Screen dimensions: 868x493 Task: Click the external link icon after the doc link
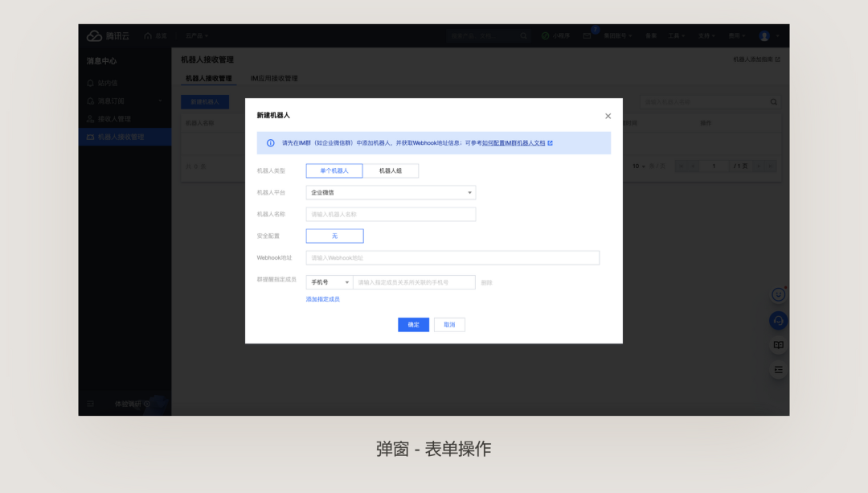pos(551,143)
